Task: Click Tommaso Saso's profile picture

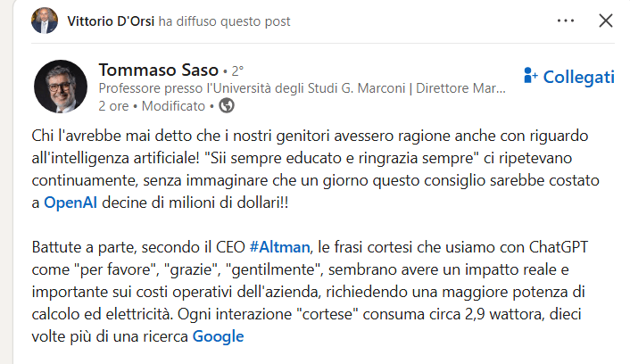Action: point(60,87)
